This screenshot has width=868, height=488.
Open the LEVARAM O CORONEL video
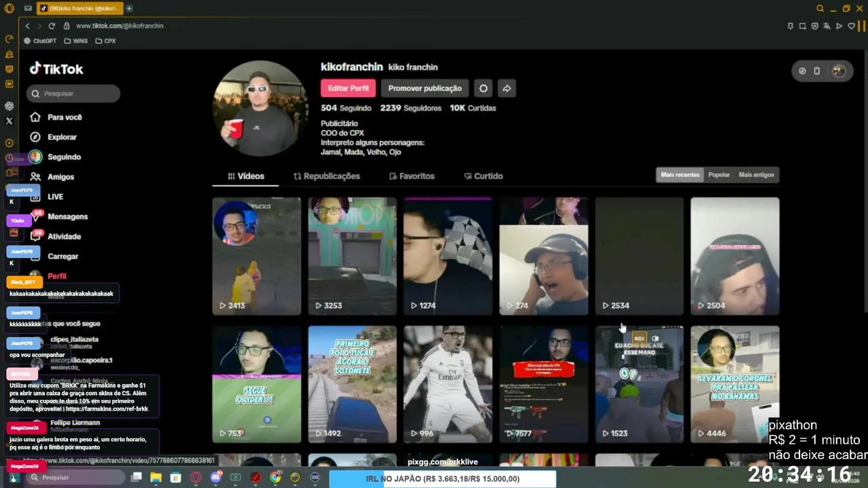tap(735, 384)
